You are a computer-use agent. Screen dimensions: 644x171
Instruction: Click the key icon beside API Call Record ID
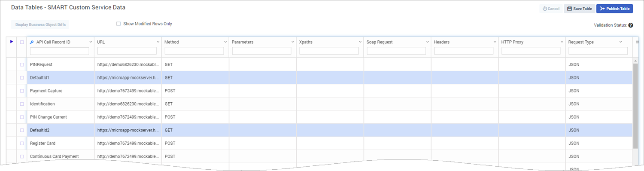32,42
